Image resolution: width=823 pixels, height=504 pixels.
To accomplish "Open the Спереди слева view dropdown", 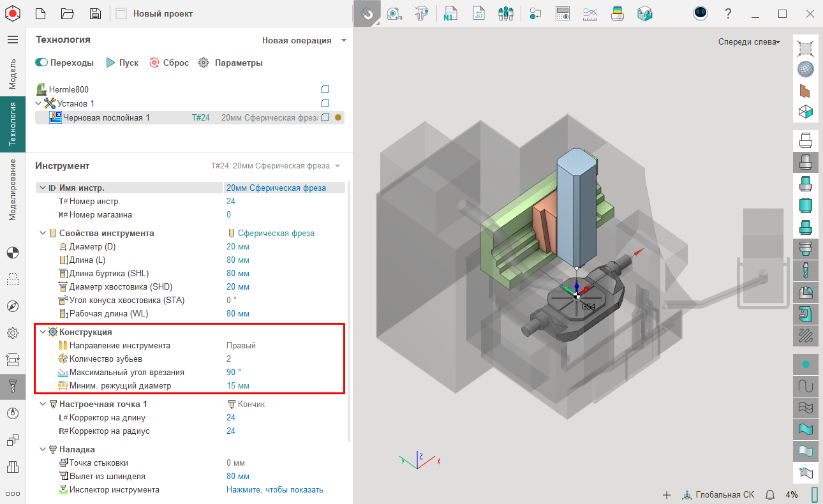I will click(749, 42).
